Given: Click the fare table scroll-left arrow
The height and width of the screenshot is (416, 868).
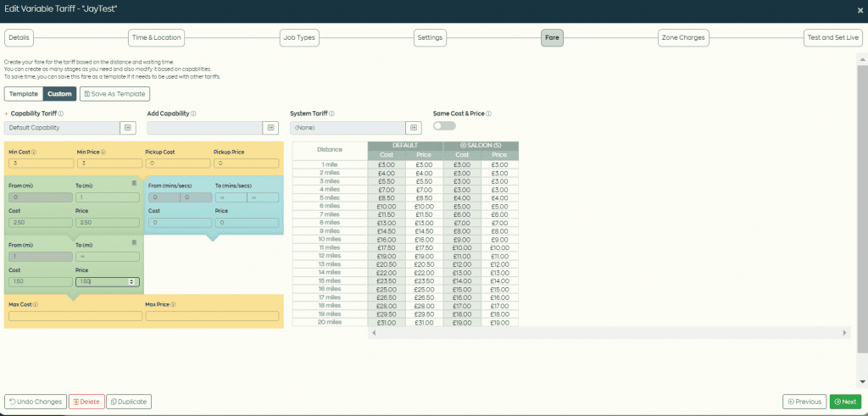Looking at the screenshot, I should coord(374,332).
